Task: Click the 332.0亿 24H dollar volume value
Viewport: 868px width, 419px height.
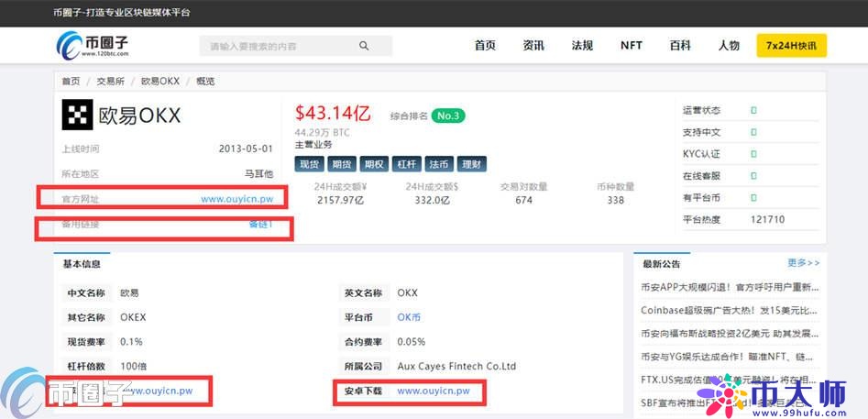Action: click(432, 201)
